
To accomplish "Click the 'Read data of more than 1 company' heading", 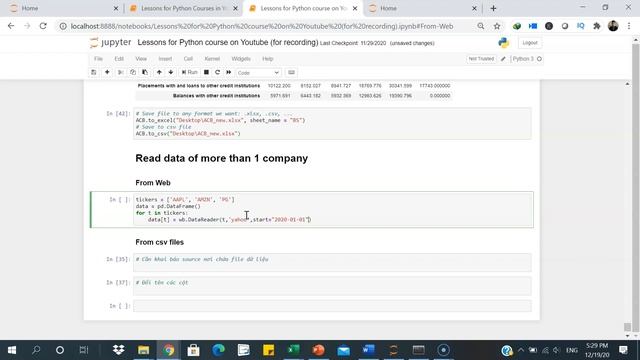I will (x=222, y=158).
